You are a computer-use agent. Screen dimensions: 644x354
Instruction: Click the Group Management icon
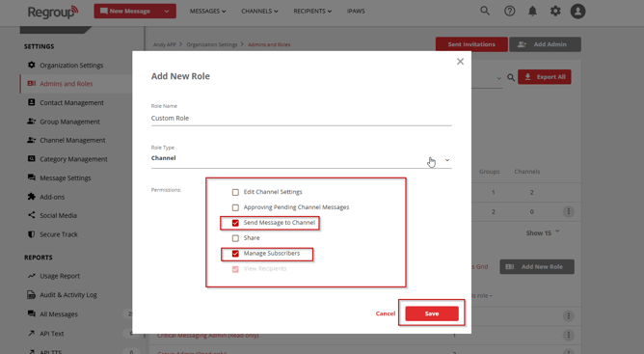pos(31,122)
